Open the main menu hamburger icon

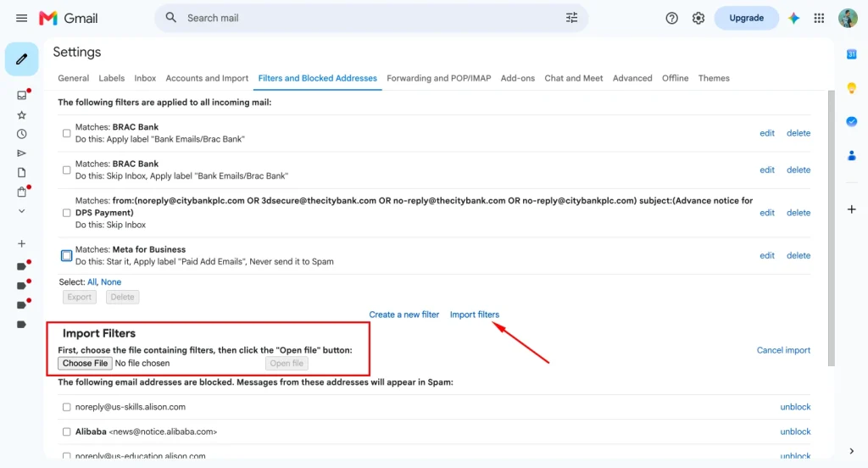click(21, 19)
